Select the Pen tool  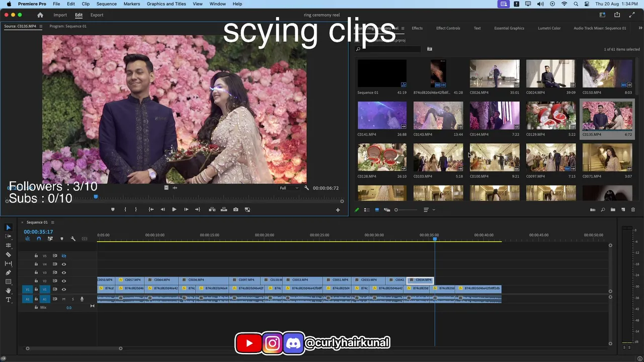[x=8, y=273]
